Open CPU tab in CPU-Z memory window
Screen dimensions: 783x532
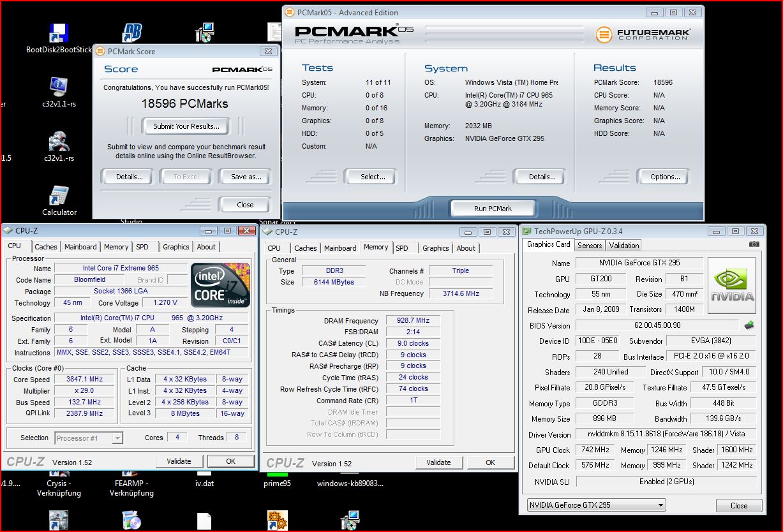(x=274, y=248)
